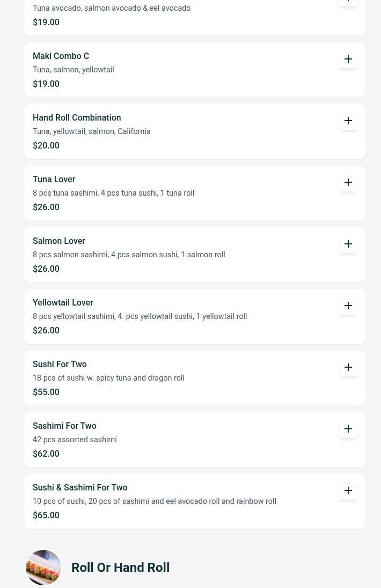
Task: Click Sashimi For Two item title
Action: tap(64, 426)
